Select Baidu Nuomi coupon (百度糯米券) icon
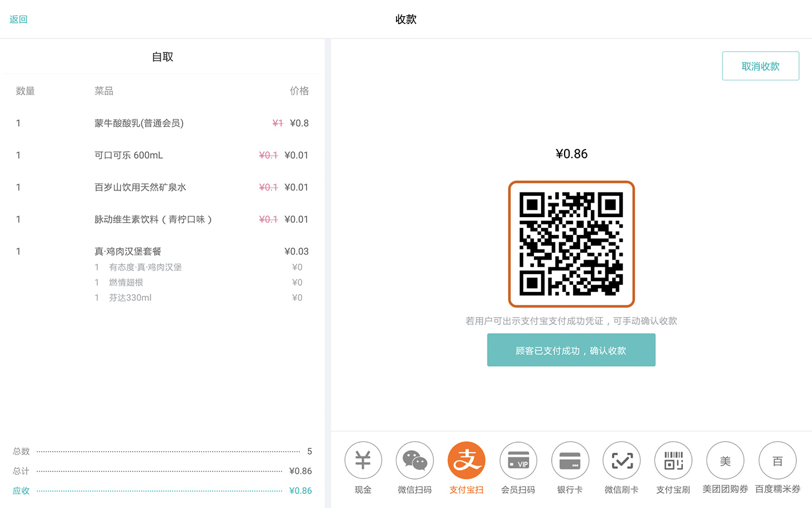Screen dimensions: 812x508 (777, 461)
